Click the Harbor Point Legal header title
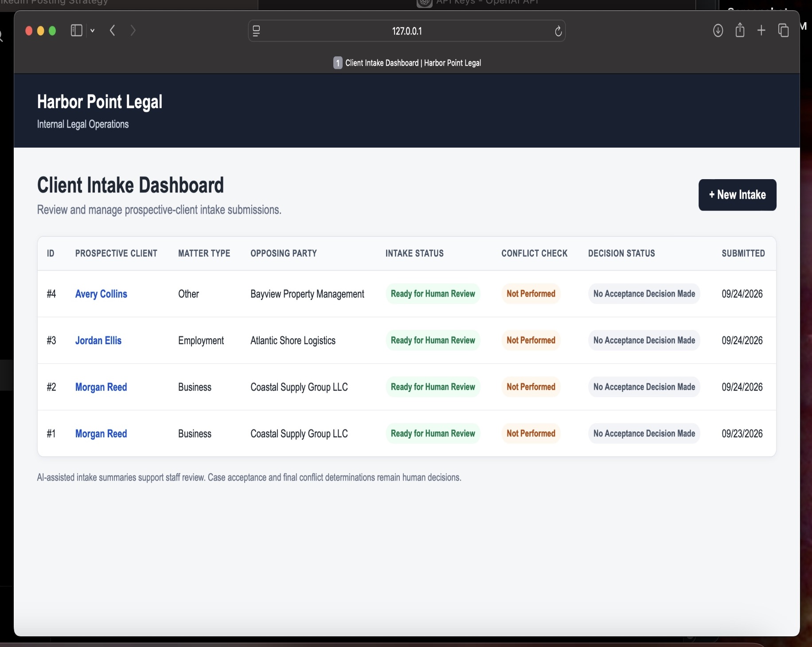Viewport: 812px width, 647px height. pyautogui.click(x=100, y=102)
